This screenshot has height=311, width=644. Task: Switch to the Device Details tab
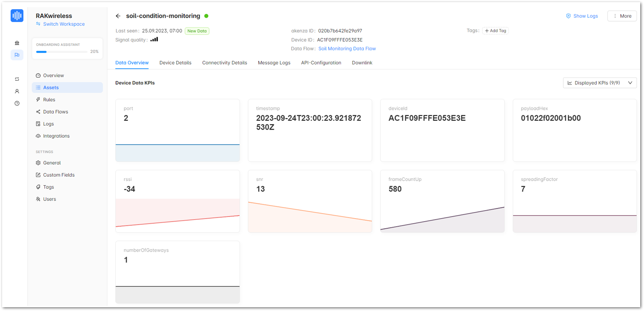click(x=175, y=63)
